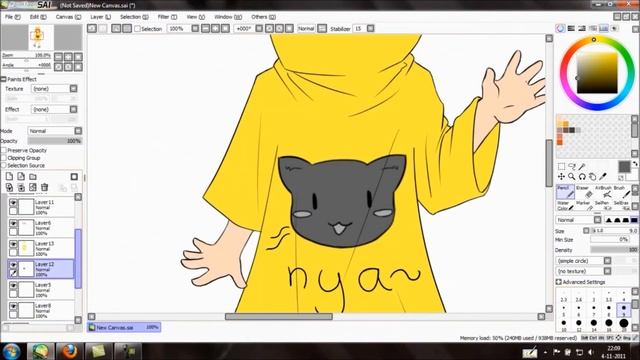The image size is (640, 360).
Task: Open the Windows Start menu
Action: (11, 351)
